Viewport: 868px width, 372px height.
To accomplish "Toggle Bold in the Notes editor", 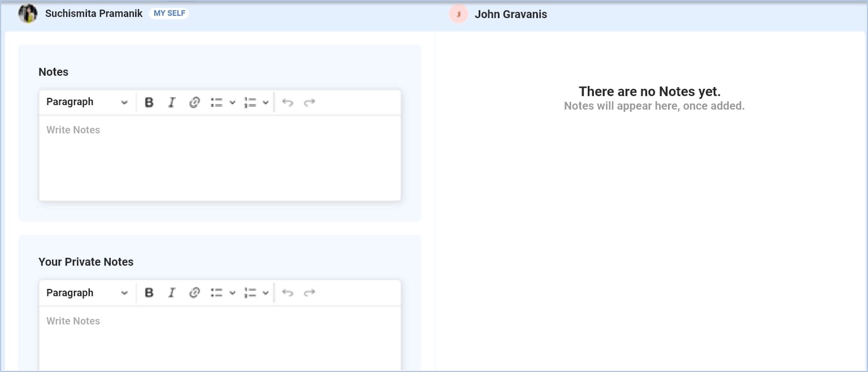I will pos(149,102).
